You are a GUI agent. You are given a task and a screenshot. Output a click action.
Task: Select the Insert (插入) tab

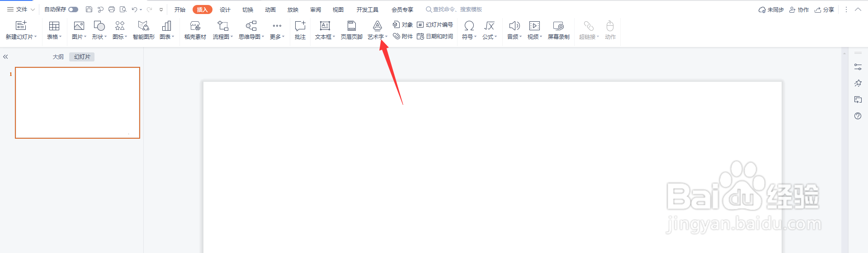(202, 9)
